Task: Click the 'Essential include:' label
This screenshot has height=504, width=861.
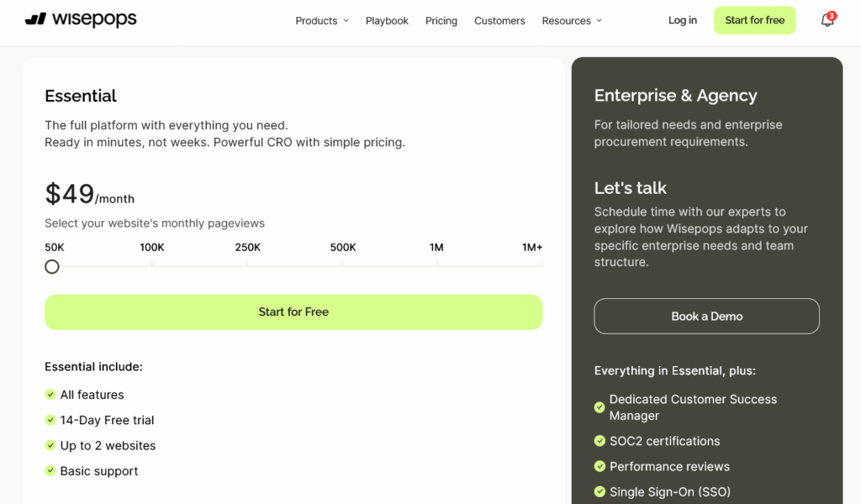Action: click(x=93, y=367)
